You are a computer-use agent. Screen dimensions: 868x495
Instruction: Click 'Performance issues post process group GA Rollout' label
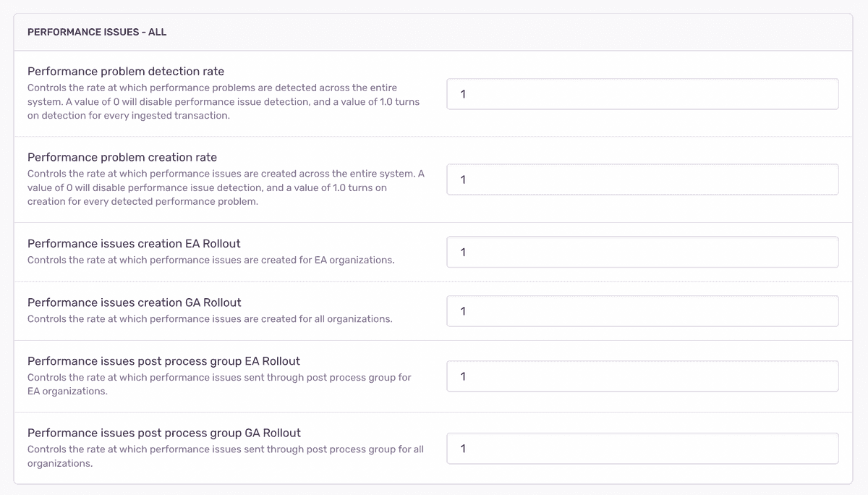(164, 433)
